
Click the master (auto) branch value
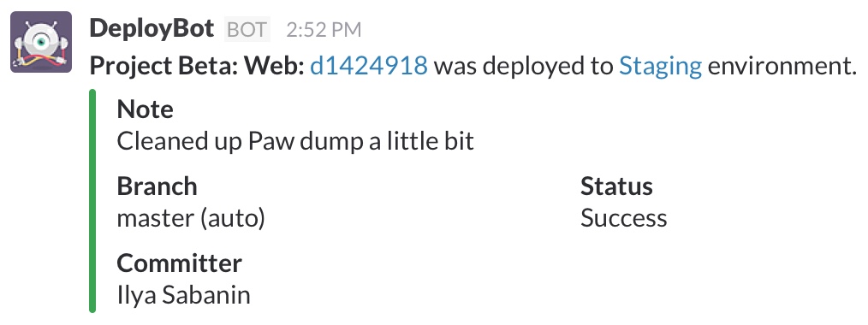tap(191, 218)
